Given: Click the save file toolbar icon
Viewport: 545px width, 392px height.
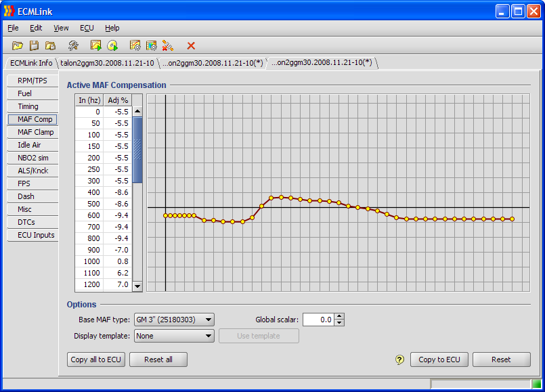Looking at the screenshot, I should pyautogui.click(x=34, y=45).
